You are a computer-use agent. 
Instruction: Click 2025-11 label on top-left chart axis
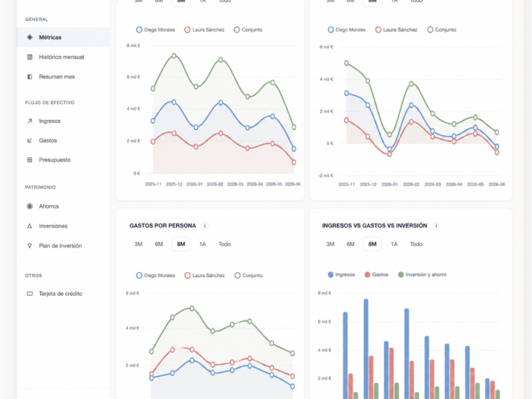[x=153, y=184]
